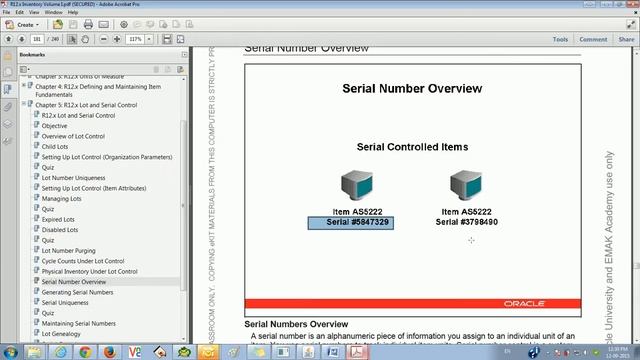Open bookmark Serial Uniqueness

65,302
